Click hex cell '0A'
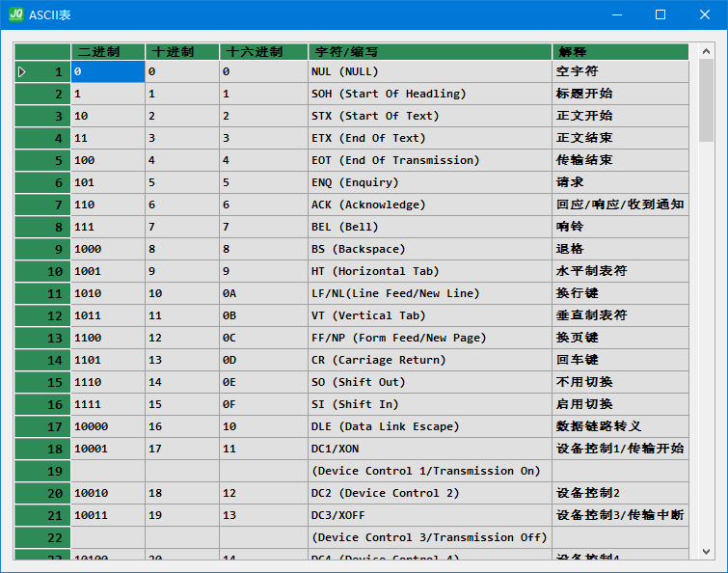The image size is (728, 573). tap(263, 293)
